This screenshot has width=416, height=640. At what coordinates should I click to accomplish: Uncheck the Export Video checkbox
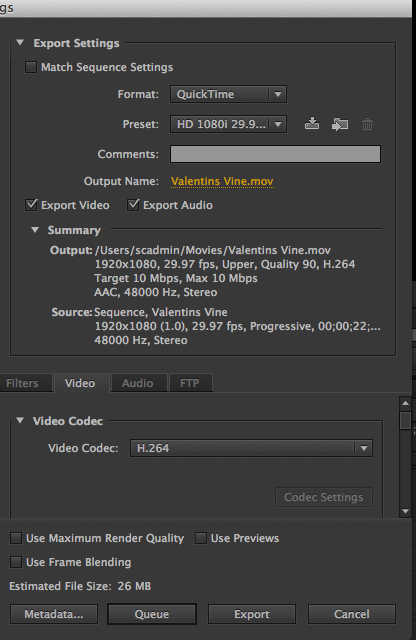pos(31,205)
